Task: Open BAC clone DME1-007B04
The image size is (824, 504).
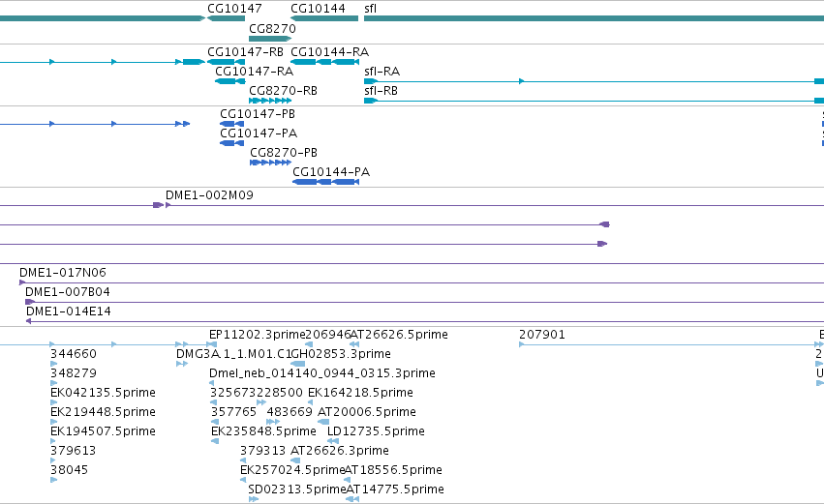Action: click(68, 292)
